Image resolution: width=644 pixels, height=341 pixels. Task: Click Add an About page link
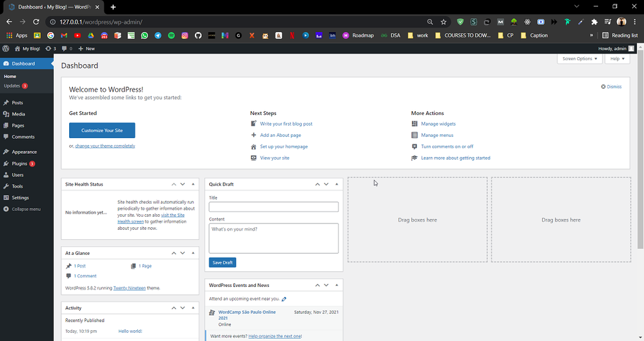[280, 136]
